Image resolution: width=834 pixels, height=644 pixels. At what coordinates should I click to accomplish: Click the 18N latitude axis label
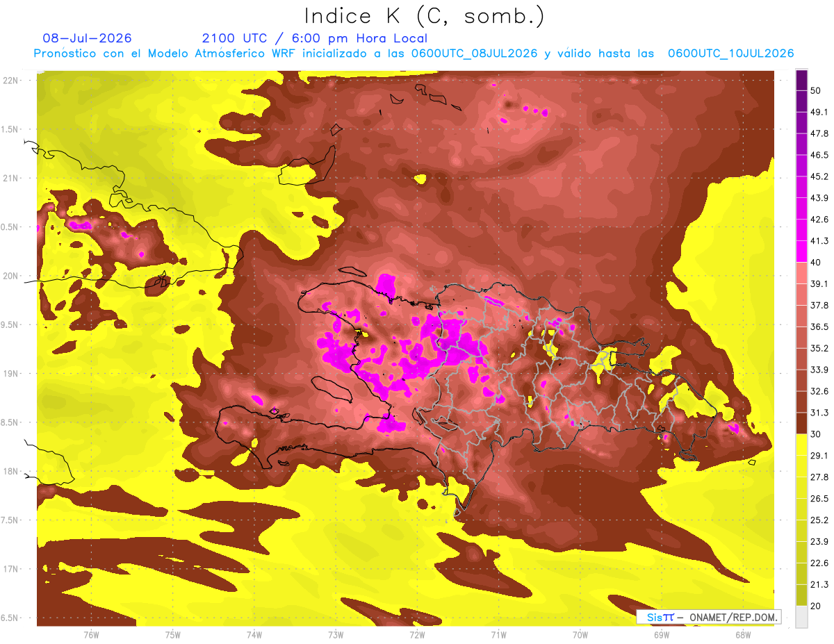(12, 471)
